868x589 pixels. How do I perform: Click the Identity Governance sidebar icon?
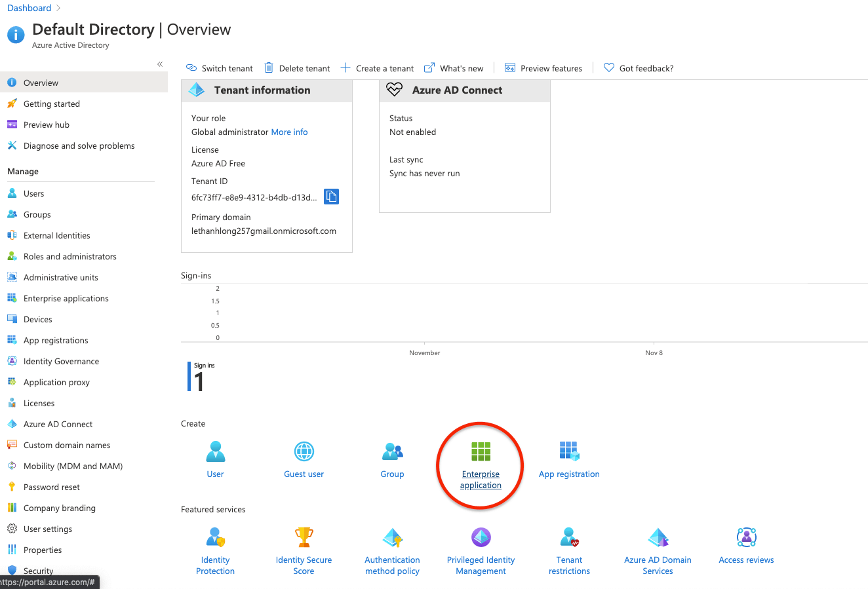click(x=12, y=361)
